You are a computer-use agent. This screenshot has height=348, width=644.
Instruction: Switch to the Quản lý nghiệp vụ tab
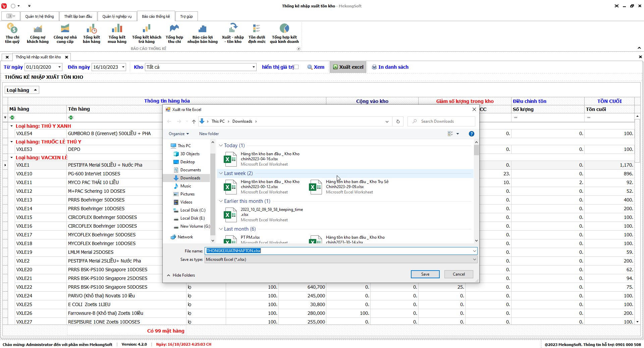(x=117, y=16)
